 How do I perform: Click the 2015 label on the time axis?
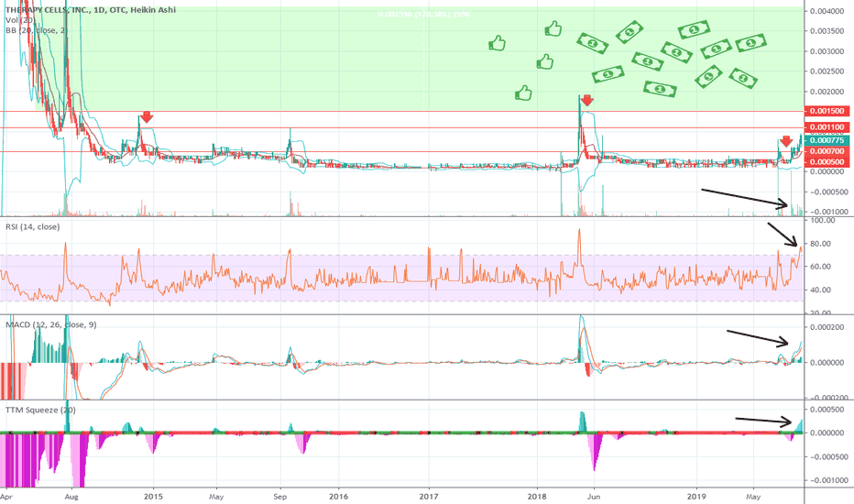click(153, 497)
